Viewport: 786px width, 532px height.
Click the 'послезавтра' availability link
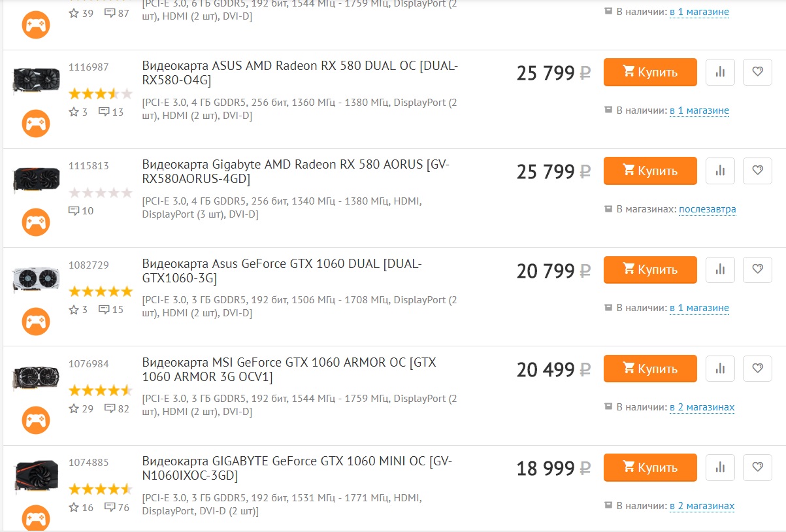(708, 209)
